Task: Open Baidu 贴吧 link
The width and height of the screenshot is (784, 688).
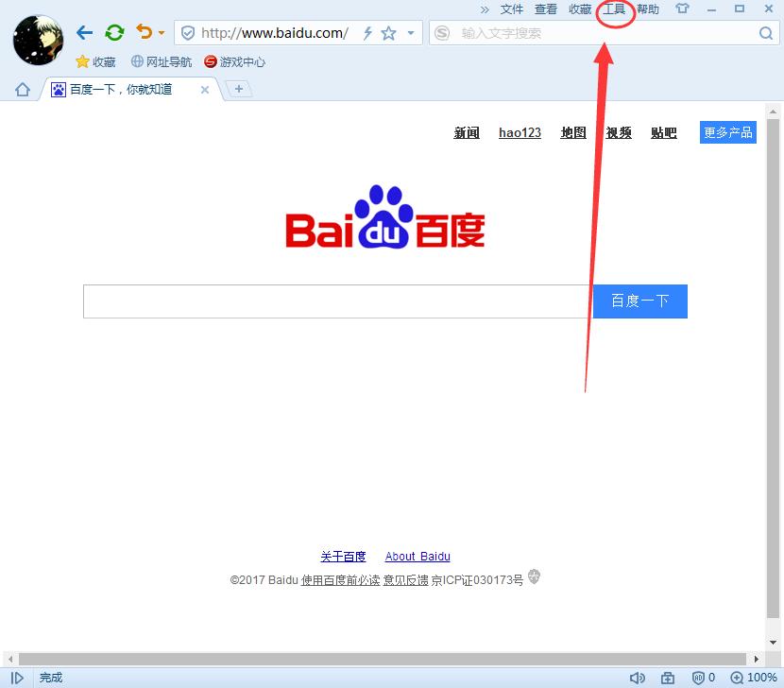Action: click(663, 132)
